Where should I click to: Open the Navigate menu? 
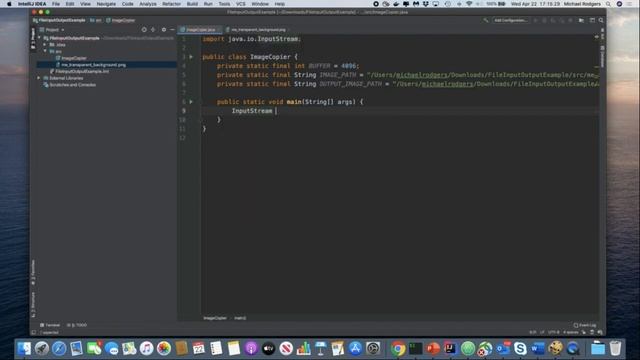point(106,4)
